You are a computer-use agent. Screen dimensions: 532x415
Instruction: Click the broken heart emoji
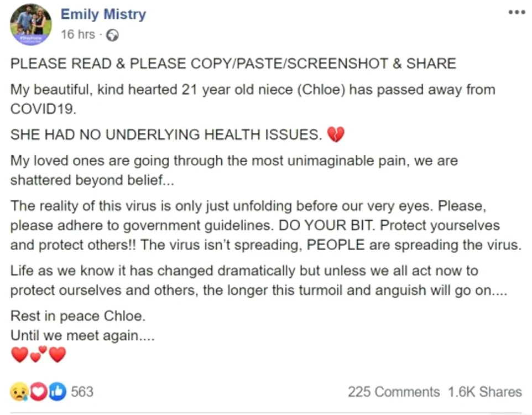point(336,134)
